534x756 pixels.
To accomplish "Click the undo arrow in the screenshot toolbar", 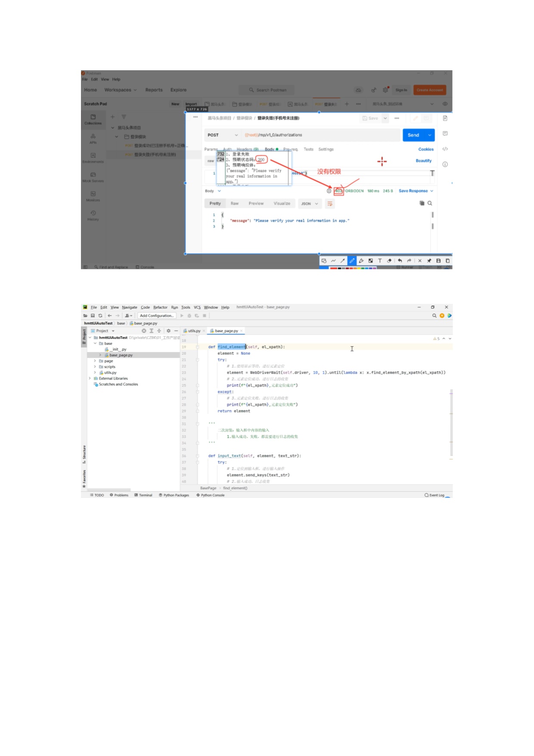I will [400, 261].
